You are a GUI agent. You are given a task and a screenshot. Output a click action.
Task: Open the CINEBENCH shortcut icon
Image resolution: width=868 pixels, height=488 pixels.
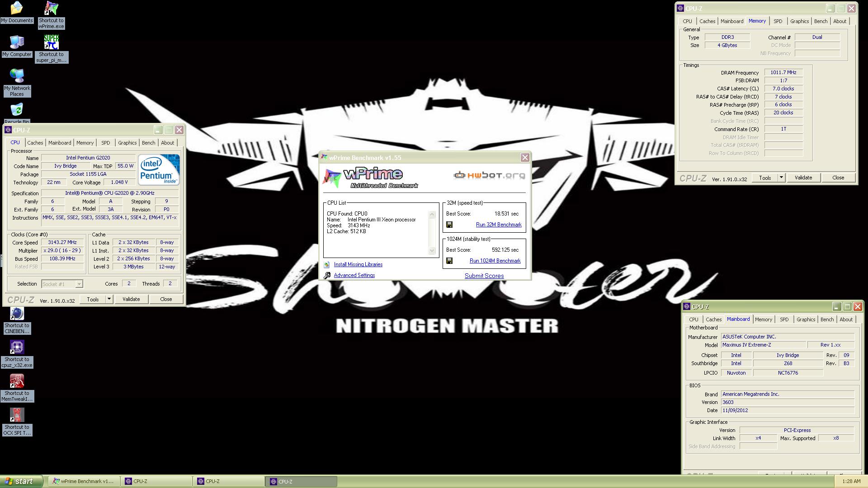coord(17,313)
